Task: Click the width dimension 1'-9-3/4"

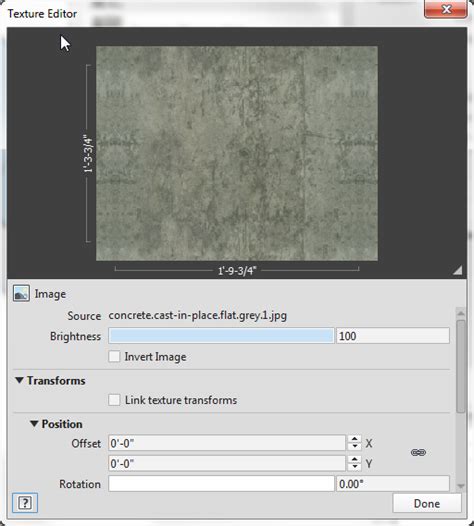Action: [237, 271]
